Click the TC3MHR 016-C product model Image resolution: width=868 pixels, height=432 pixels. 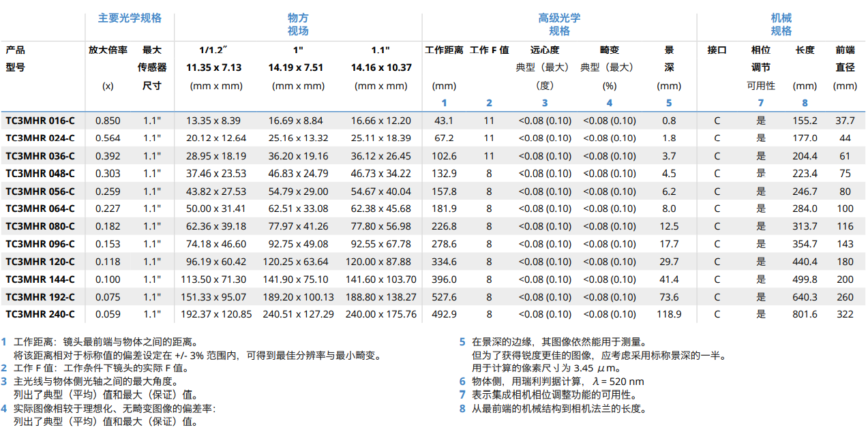click(x=40, y=121)
